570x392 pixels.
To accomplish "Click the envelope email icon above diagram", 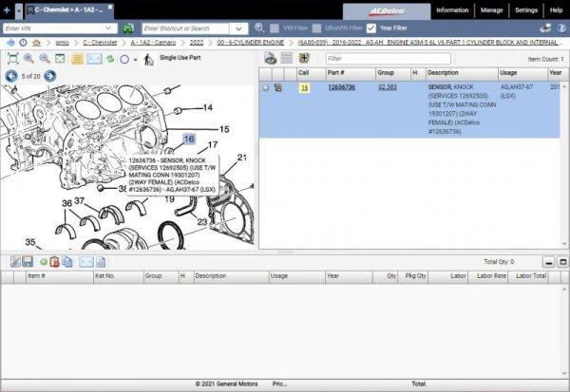I will (x=95, y=59).
